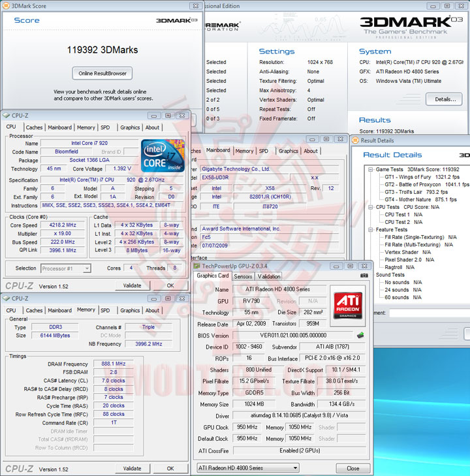The width and height of the screenshot is (470, 476).
Task: Minimize the top CPU-Z CPU window
Action: (x=154, y=116)
